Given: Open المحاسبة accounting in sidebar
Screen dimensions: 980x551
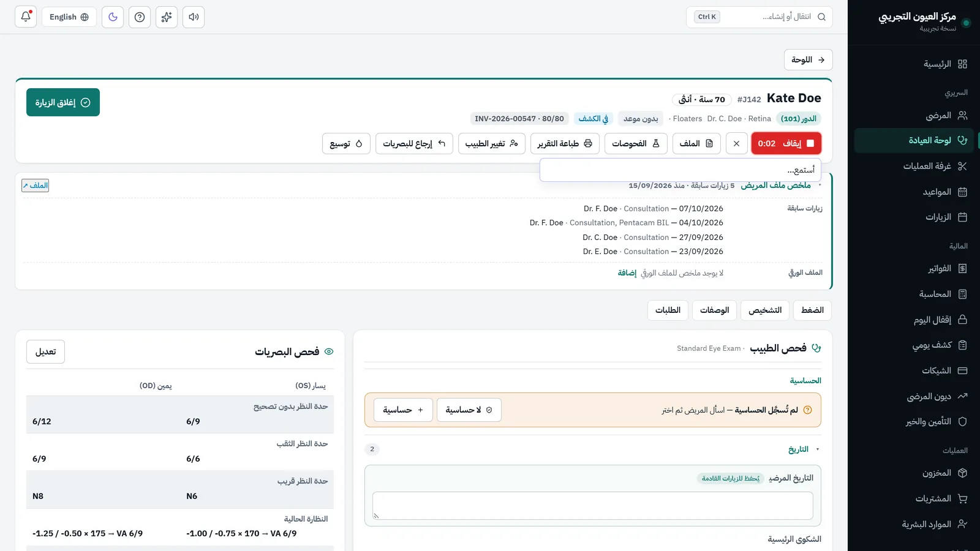Looking at the screenshot, I should (x=913, y=294).
